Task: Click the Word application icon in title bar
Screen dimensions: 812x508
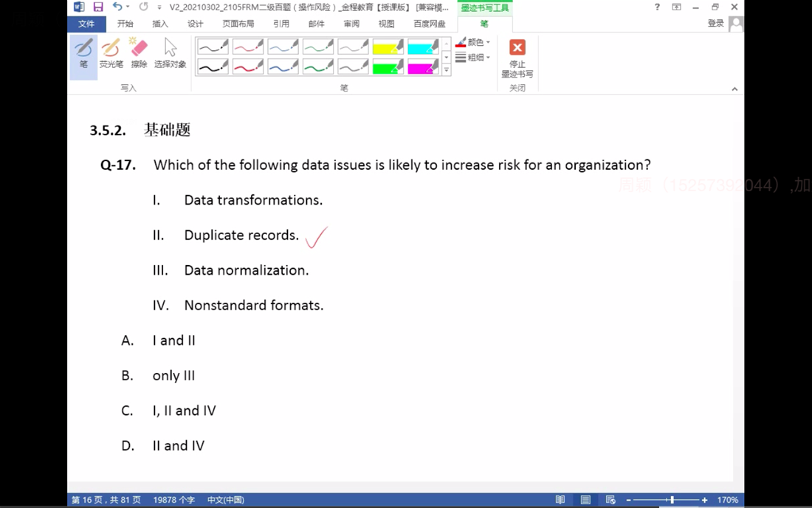Action: pyautogui.click(x=79, y=7)
